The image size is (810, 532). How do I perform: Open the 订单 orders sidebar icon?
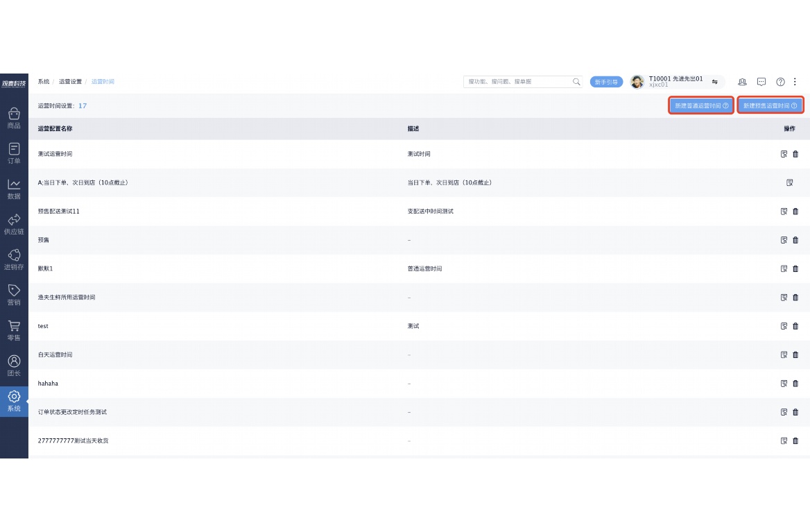pyautogui.click(x=14, y=153)
